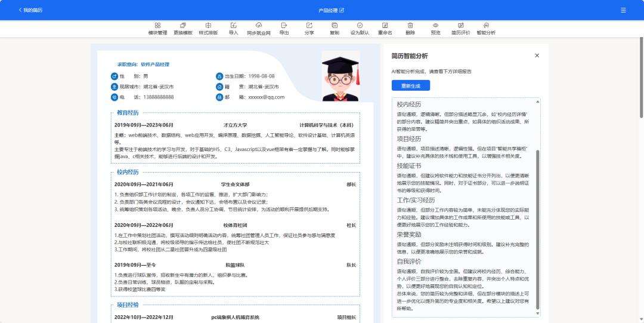Go back to 我的简历
Viewport: 644px width, 323px height.
tap(30, 10)
